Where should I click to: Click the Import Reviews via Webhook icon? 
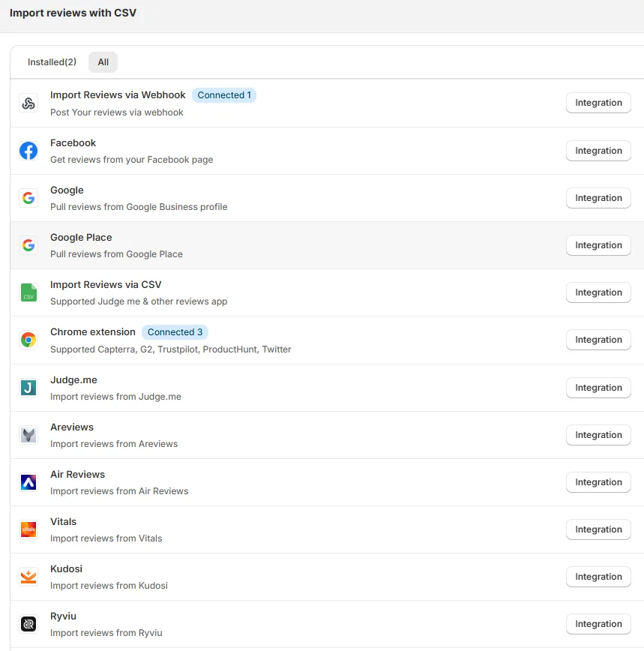click(28, 103)
